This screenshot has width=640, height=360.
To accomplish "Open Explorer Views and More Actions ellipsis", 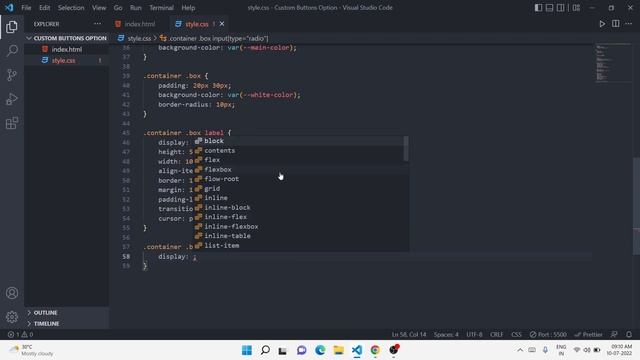I will click(x=97, y=24).
